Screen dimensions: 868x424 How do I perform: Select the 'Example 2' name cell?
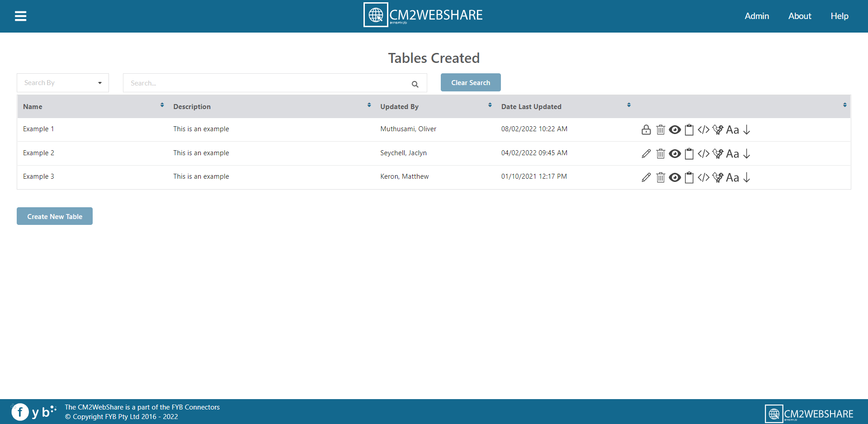[x=38, y=153]
